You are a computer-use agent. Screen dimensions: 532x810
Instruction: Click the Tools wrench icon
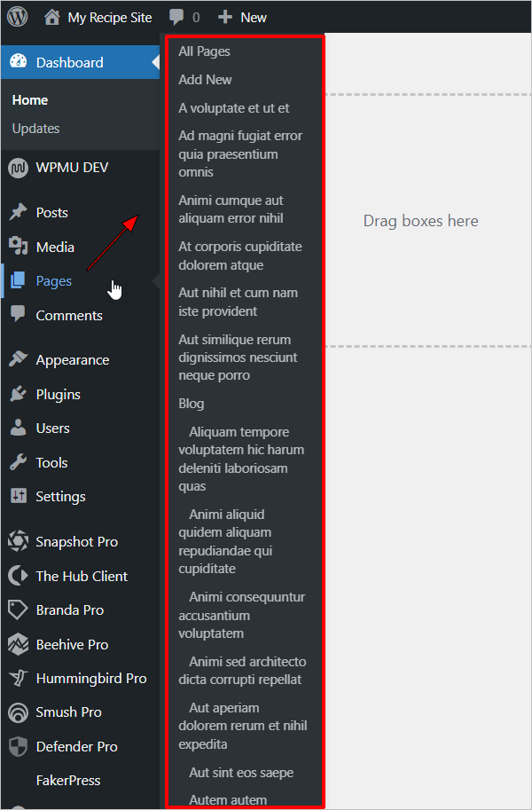(x=18, y=462)
